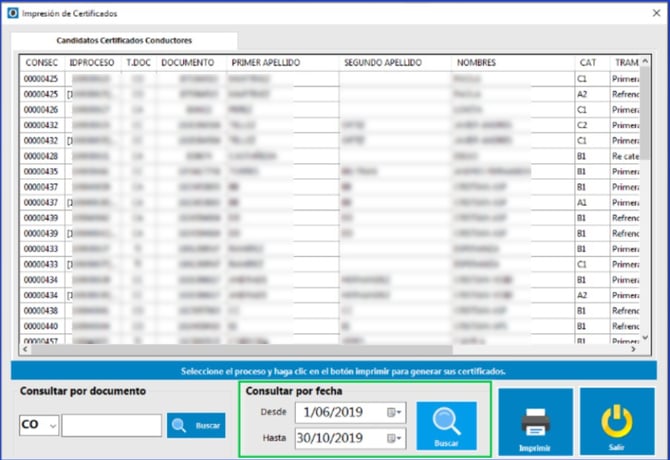Open the Desde date calendar picker

(397, 412)
